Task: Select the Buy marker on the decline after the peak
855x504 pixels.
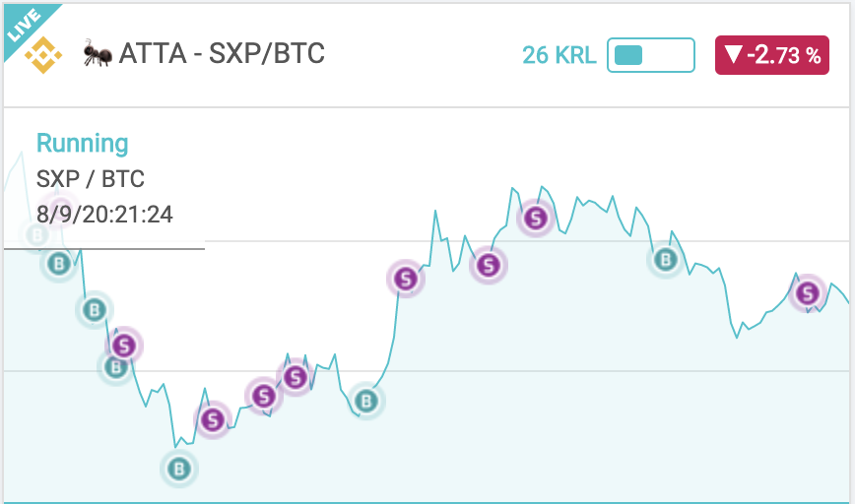Action: (665, 259)
